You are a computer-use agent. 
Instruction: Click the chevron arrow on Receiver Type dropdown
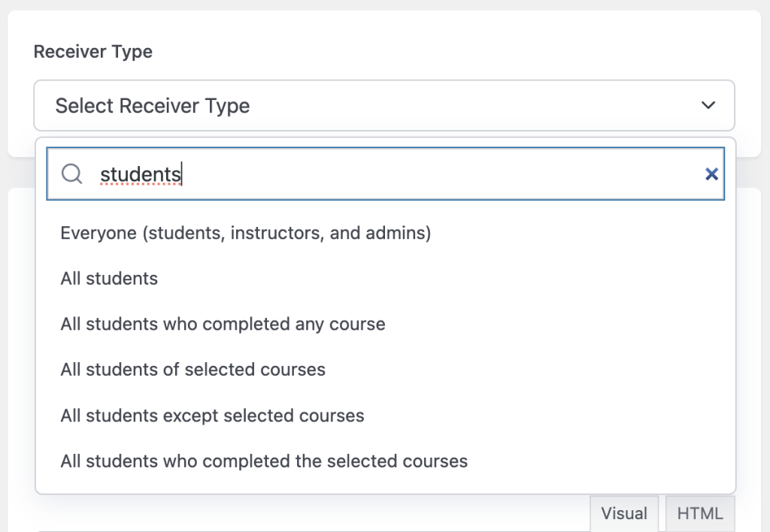708,106
